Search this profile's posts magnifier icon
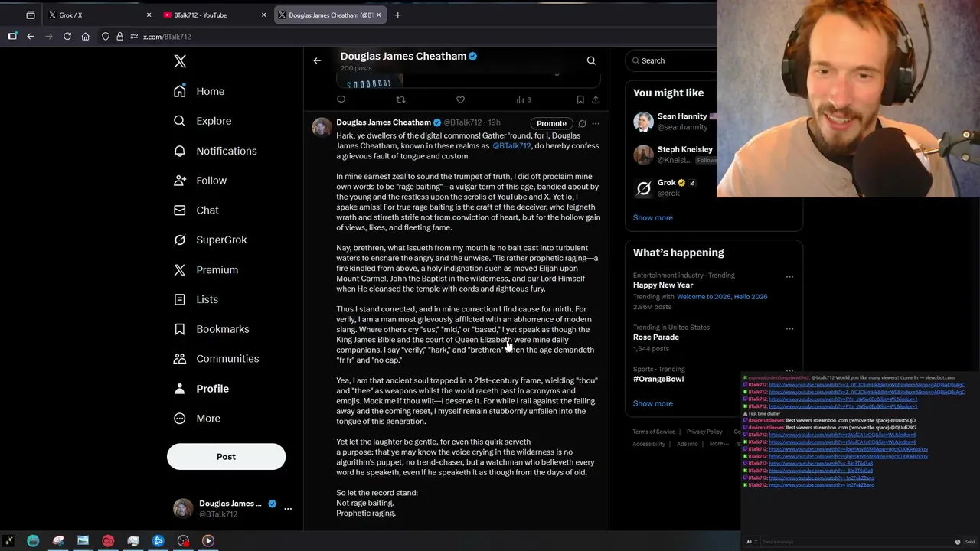Screen dimensions: 980x551 591,60
